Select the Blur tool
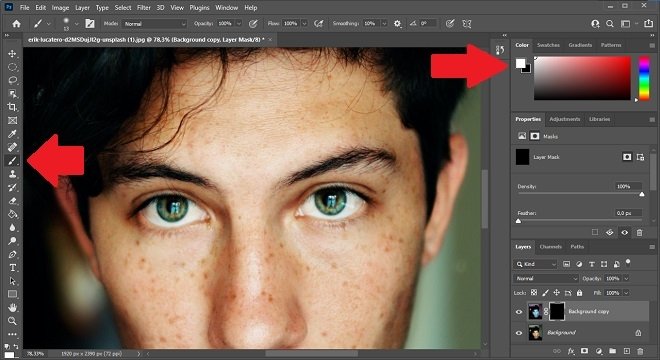Image resolution: width=660 pixels, height=360 pixels. point(12,227)
